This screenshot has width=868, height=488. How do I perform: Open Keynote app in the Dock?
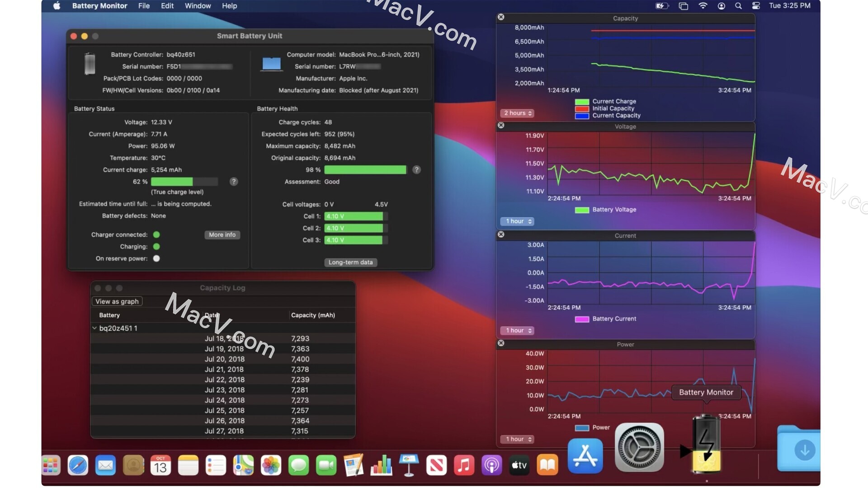tap(409, 465)
